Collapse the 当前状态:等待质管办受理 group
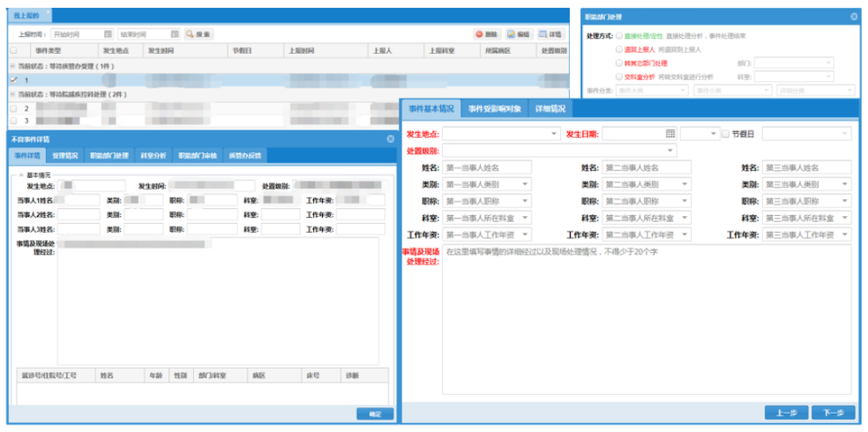This screenshot has width=868, height=432. coord(12,66)
